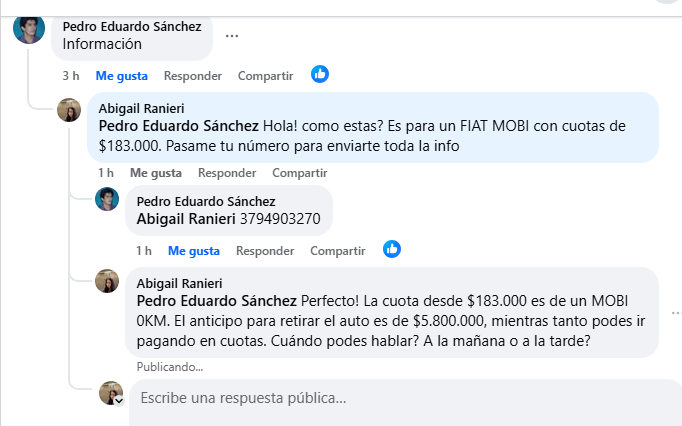The width and height of the screenshot is (682, 426).
Task: Click Pedro Eduardo Sánchez's top comment avatar
Action: coord(29,30)
